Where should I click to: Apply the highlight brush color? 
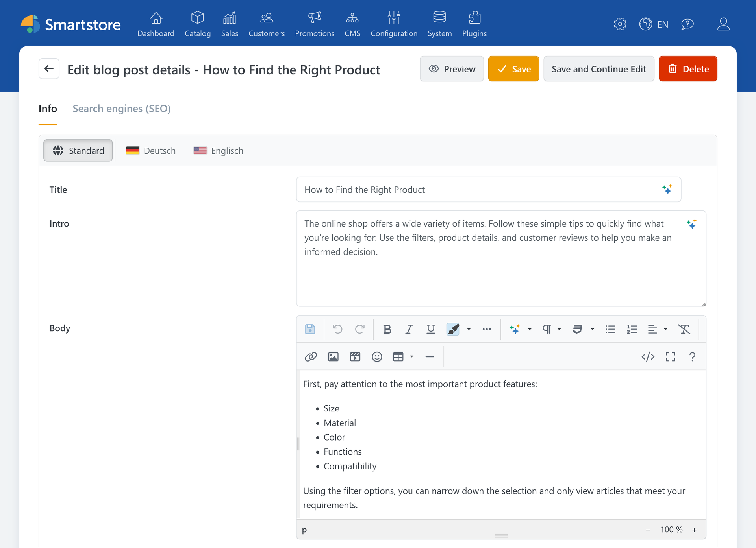coord(453,329)
